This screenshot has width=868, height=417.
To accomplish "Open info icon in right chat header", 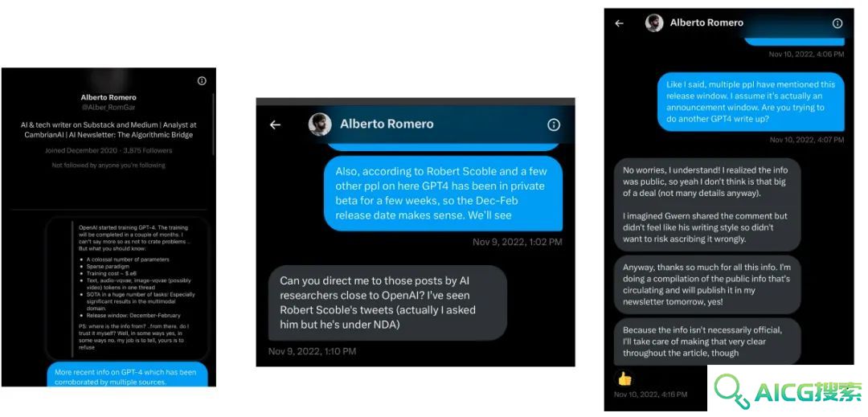I will [837, 23].
